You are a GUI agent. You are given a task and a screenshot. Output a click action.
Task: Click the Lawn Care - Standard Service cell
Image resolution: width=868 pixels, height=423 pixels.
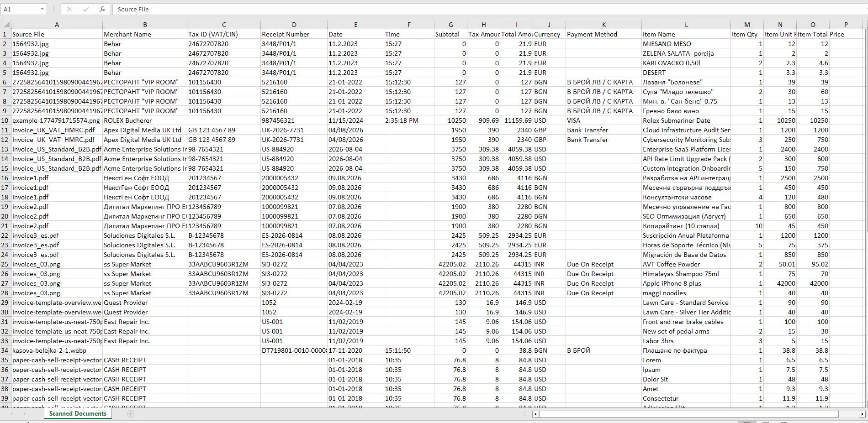[x=686, y=303]
